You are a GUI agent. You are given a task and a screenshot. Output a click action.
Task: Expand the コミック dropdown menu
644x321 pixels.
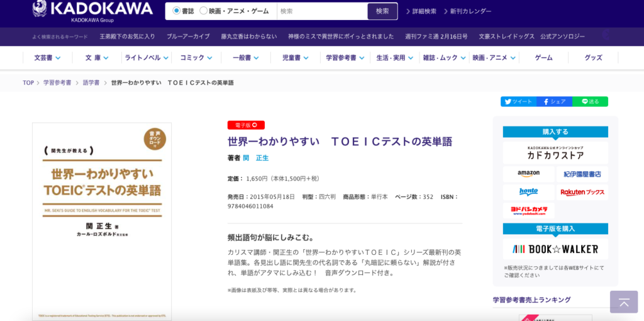tap(196, 58)
